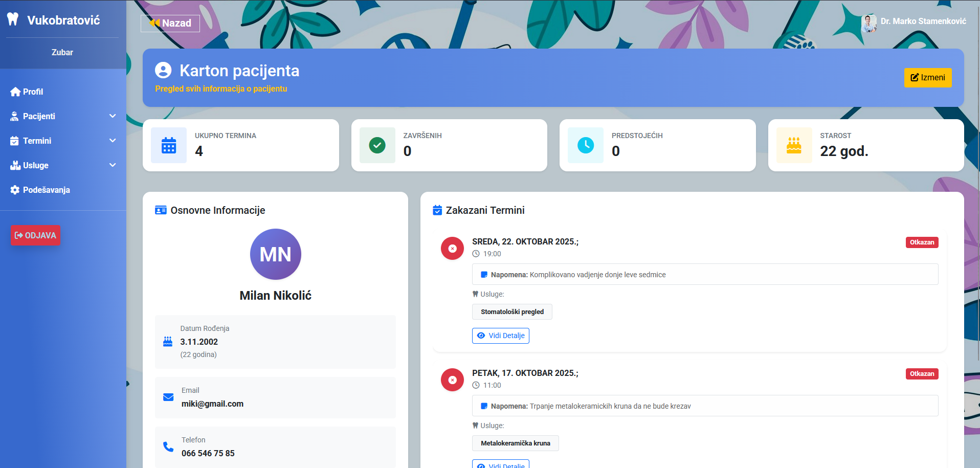Screen dimensions: 980x468
Task: Click the green checkmark icon in Završenih card
Action: pos(377,146)
